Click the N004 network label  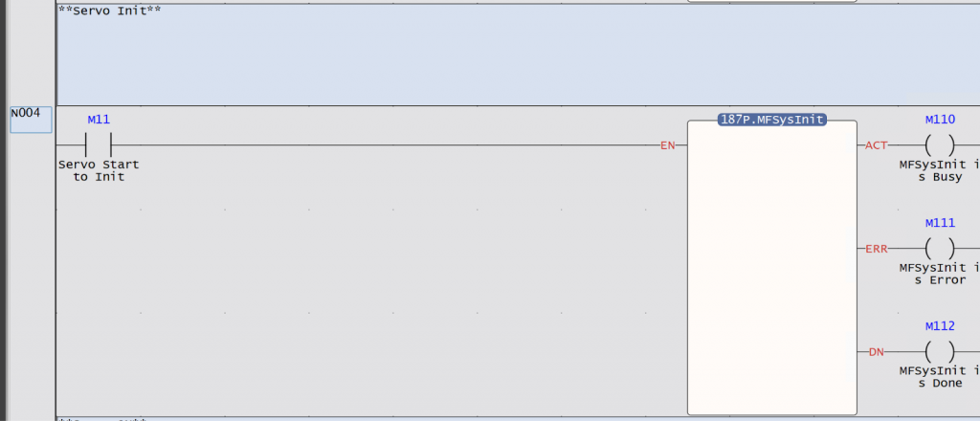31,120
